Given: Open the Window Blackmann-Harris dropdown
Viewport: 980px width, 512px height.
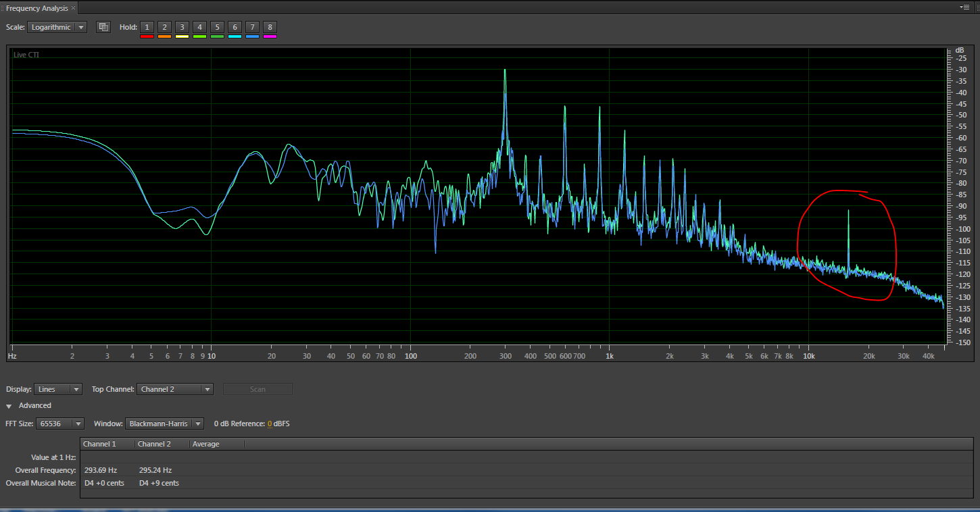Looking at the screenshot, I should pyautogui.click(x=164, y=424).
